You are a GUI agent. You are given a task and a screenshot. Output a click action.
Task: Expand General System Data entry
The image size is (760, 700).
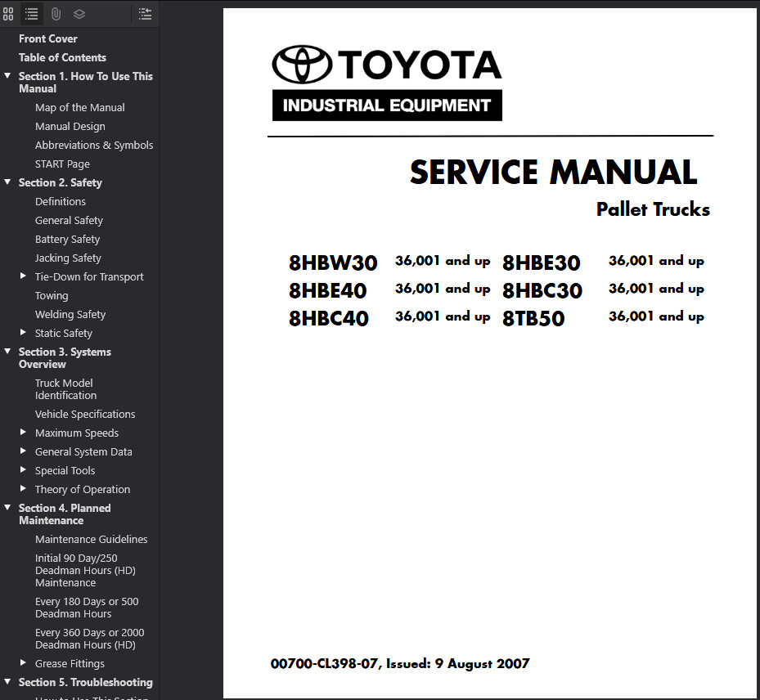click(23, 451)
